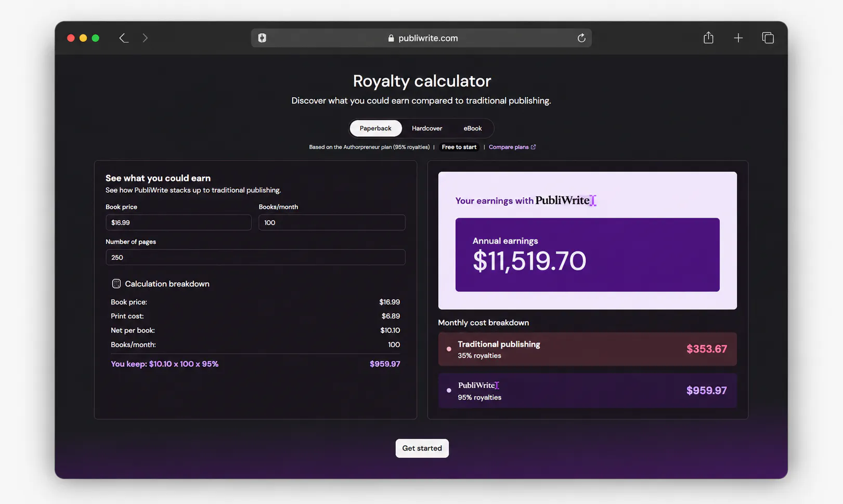
Task: Click the 'See what you could earn' heading
Action: 158,178
